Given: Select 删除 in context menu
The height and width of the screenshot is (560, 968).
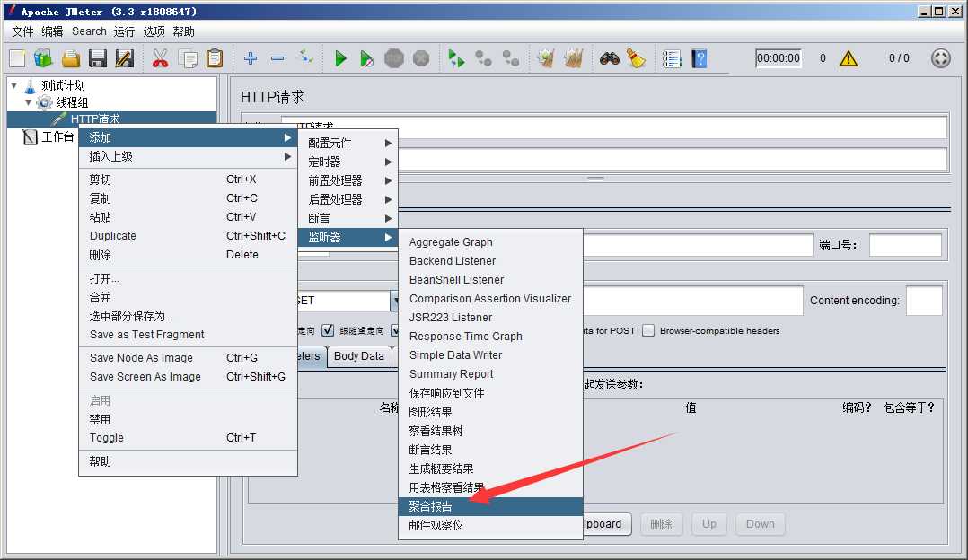Looking at the screenshot, I should [188, 255].
